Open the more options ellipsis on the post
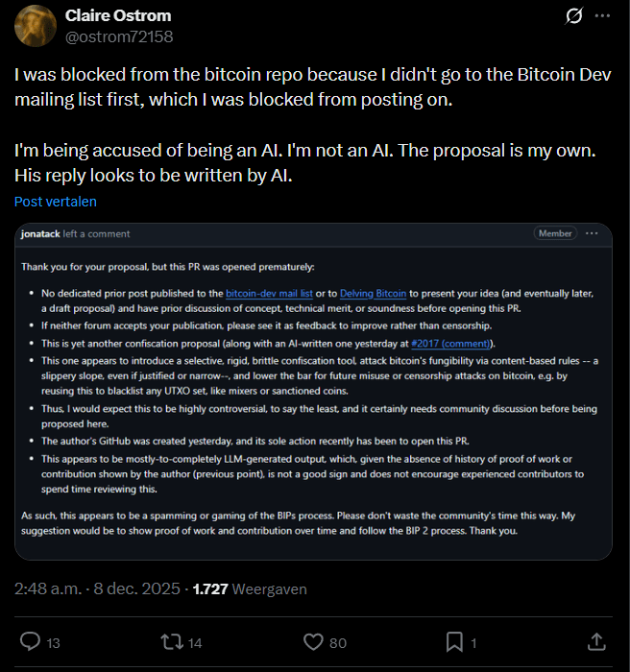Screen dimensions: 630x672 tap(602, 16)
